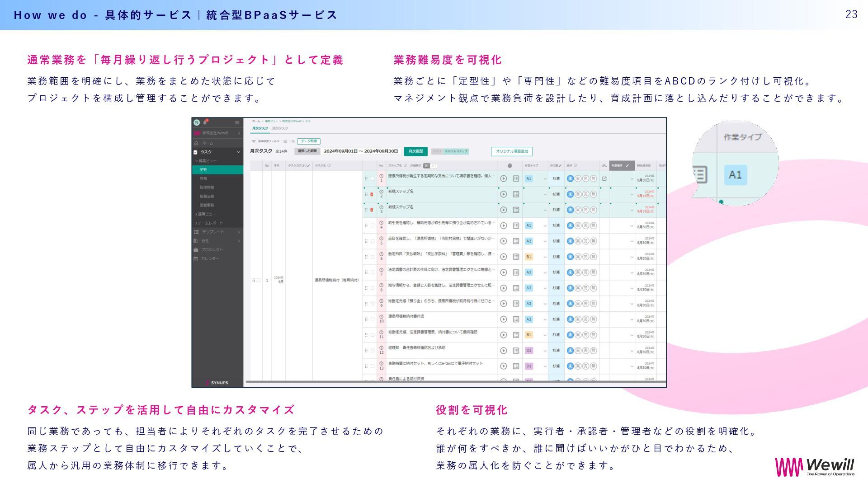Screen dimensions: 868x488
Task: Open the A1 work type dropdown in row 1
Action: pyautogui.click(x=545, y=179)
